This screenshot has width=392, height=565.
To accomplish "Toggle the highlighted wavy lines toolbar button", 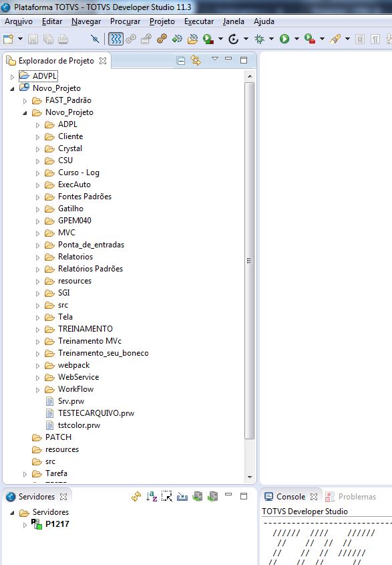I will pyautogui.click(x=116, y=39).
